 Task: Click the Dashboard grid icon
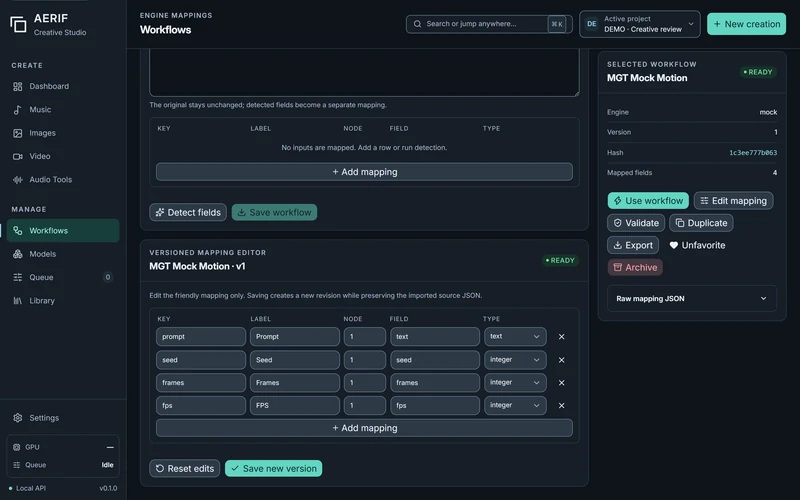click(18, 86)
